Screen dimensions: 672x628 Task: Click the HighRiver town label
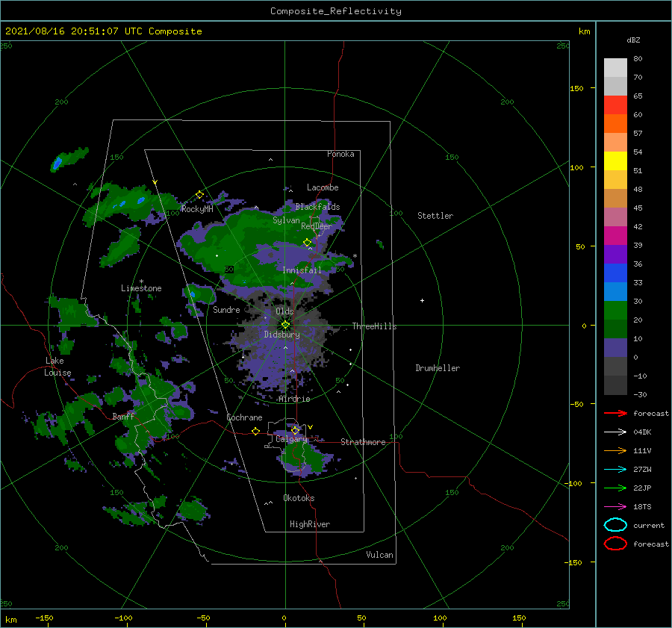tap(310, 524)
